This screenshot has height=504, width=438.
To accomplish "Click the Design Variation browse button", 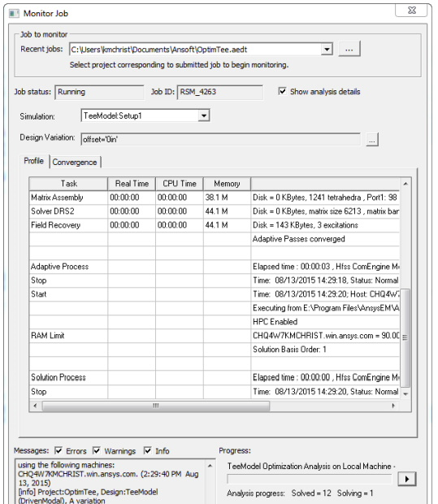I will click(x=372, y=140).
